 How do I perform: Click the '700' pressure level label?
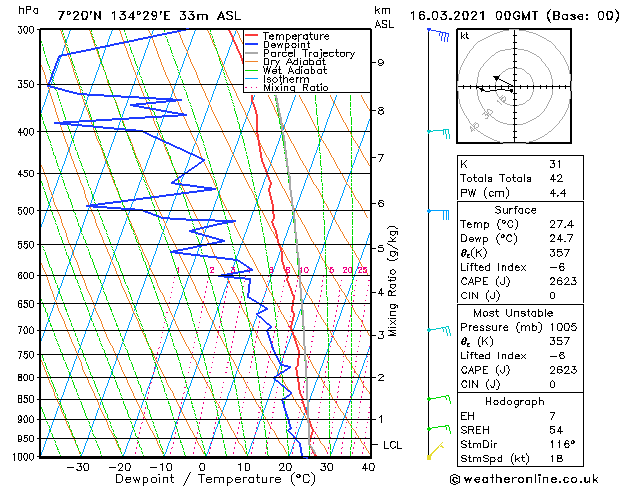click(28, 330)
